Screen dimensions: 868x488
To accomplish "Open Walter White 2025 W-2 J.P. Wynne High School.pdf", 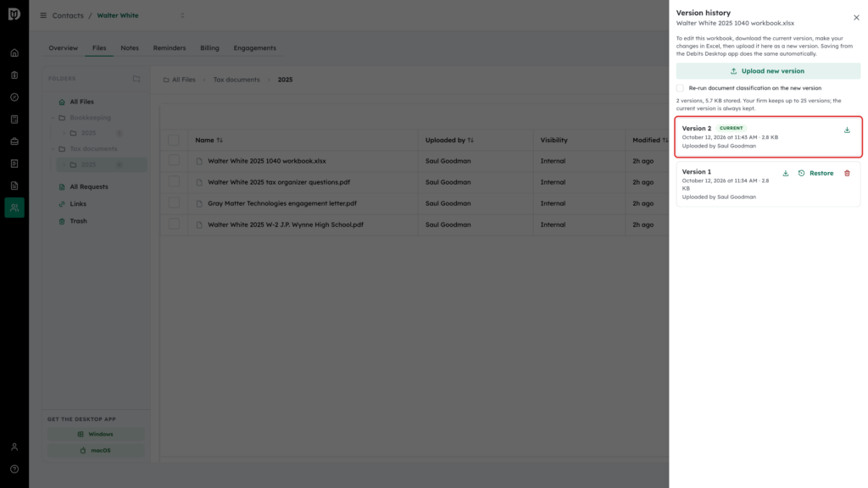I will click(286, 225).
